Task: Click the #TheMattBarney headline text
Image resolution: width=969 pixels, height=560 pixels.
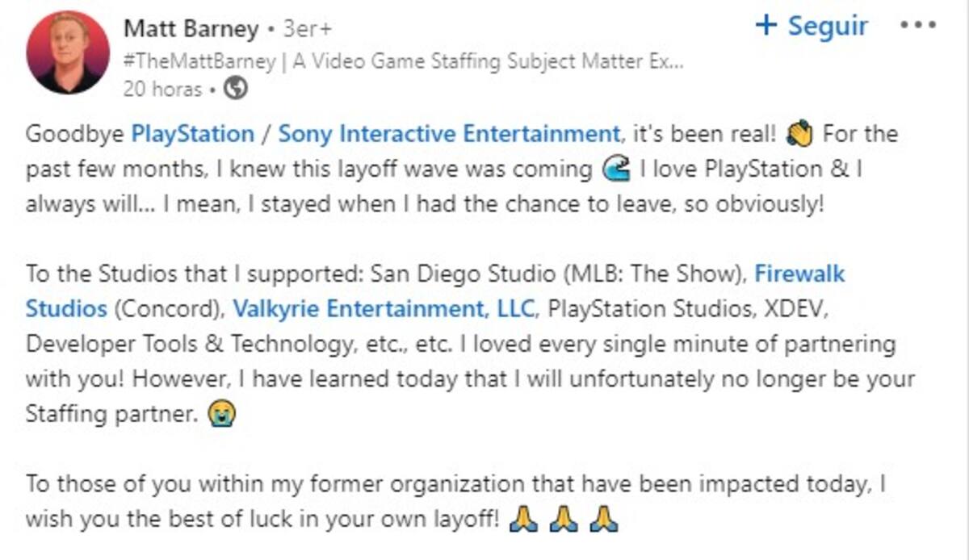Action: 404,62
